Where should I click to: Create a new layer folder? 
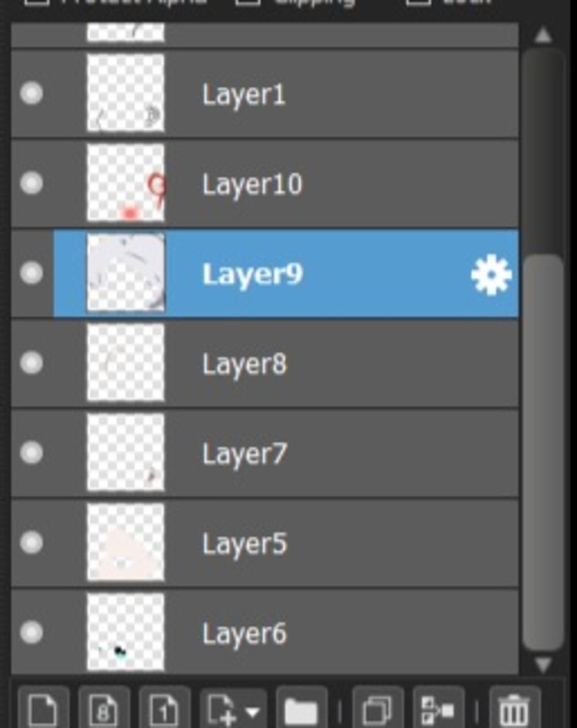pyautogui.click(x=302, y=708)
